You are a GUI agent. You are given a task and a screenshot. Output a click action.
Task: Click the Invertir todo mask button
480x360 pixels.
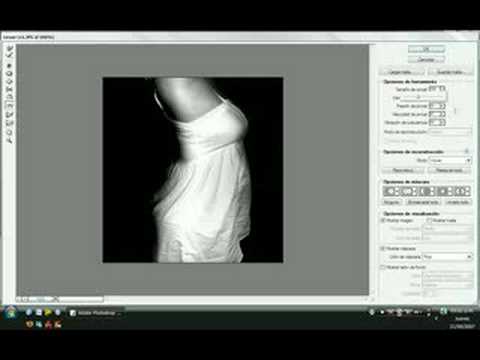[x=457, y=202]
